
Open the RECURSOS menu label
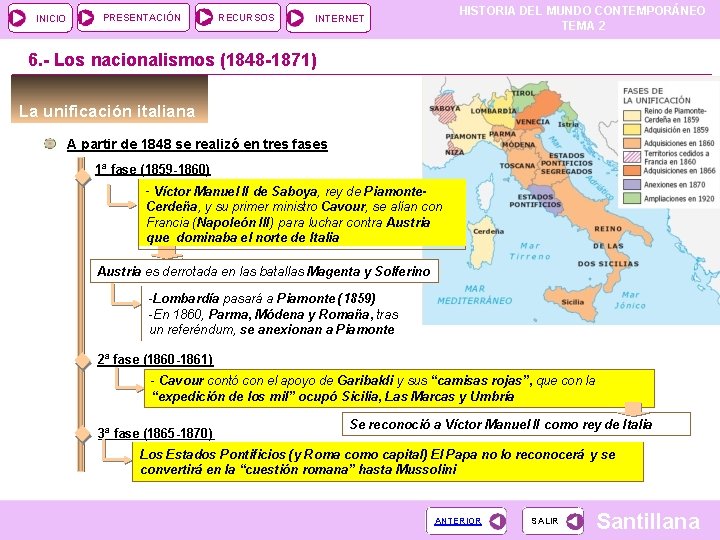(x=246, y=17)
